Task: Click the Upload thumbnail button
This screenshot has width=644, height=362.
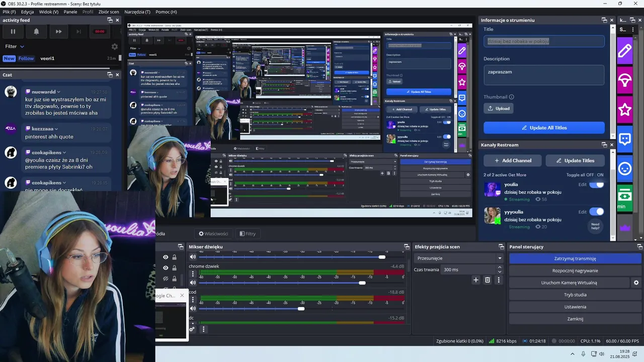Action: 499,108
